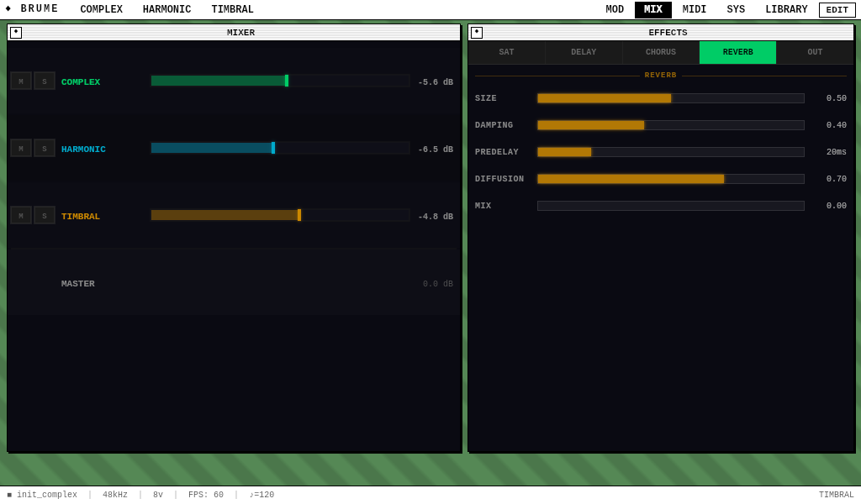This screenshot has height=504, width=861.
Task: Click the BRUME diamond logo icon
Action: click(x=8, y=9)
